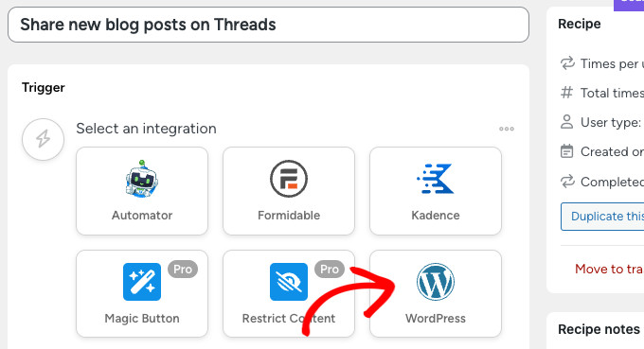The width and height of the screenshot is (644, 349).
Task: Click the Move to trash link
Action: coord(609,269)
